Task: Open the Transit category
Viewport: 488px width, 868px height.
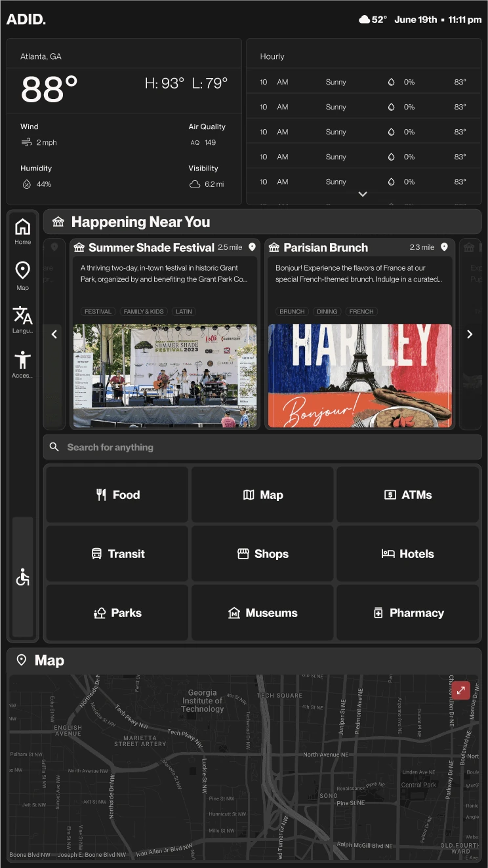Action: pyautogui.click(x=117, y=554)
